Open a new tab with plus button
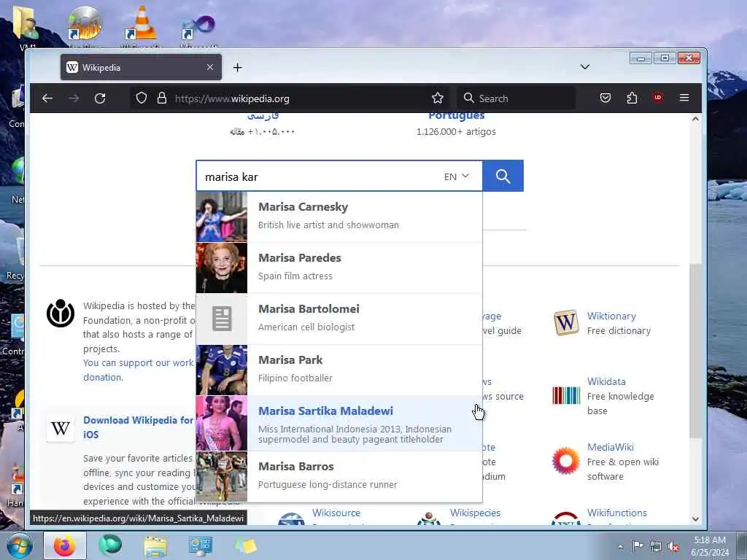This screenshot has width=747, height=560. point(237,68)
